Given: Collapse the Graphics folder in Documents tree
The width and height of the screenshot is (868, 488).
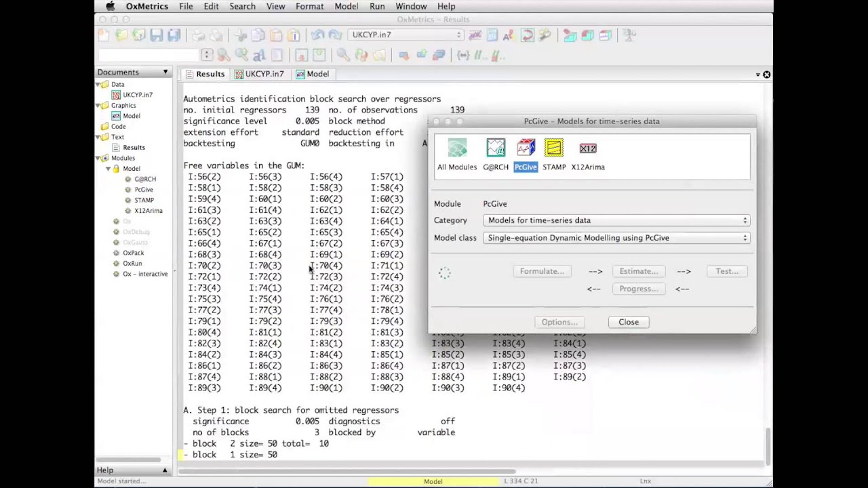Looking at the screenshot, I should 98,105.
